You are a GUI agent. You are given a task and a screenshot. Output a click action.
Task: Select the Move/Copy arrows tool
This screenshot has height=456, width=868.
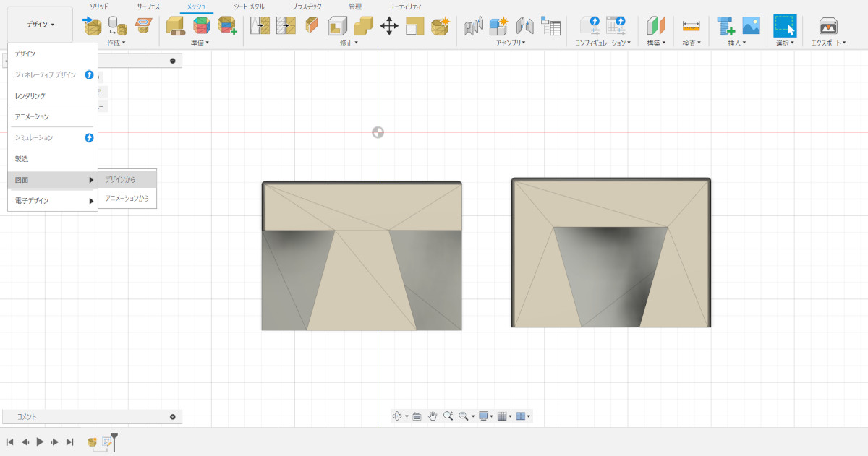point(389,27)
